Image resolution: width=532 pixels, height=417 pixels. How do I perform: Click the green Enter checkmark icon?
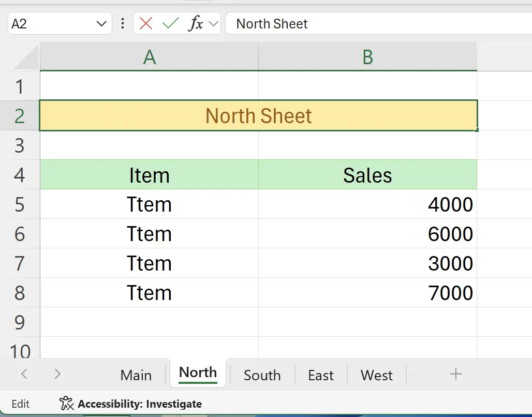point(170,24)
